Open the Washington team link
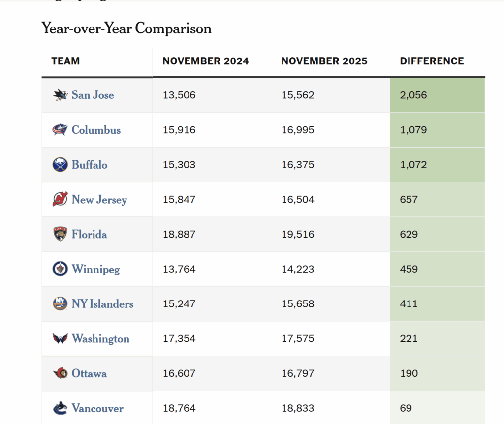 pyautogui.click(x=100, y=338)
